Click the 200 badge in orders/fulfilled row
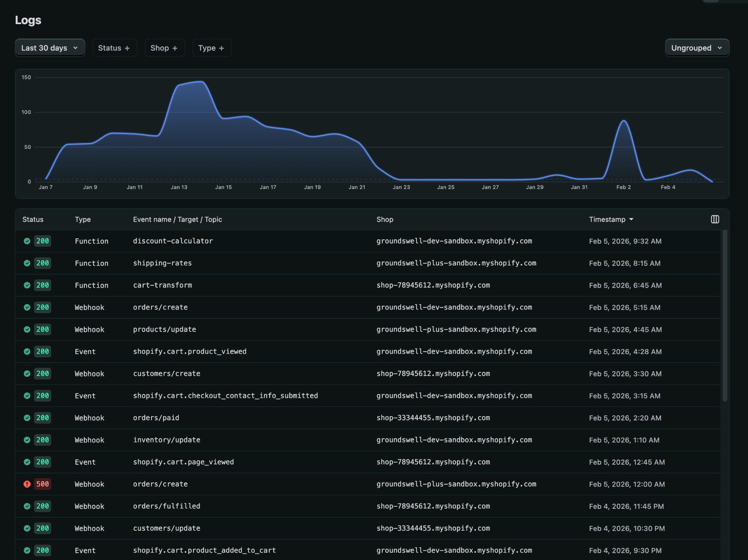Screen dimensions: 748x560 tap(42, 506)
